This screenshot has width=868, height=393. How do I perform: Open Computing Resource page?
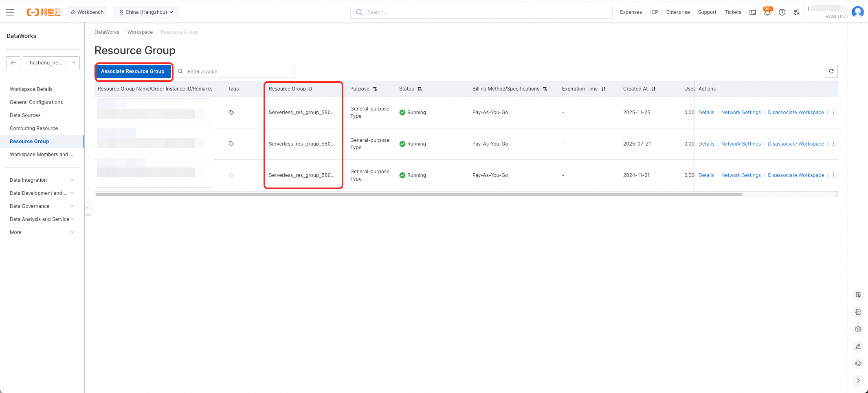coord(34,128)
